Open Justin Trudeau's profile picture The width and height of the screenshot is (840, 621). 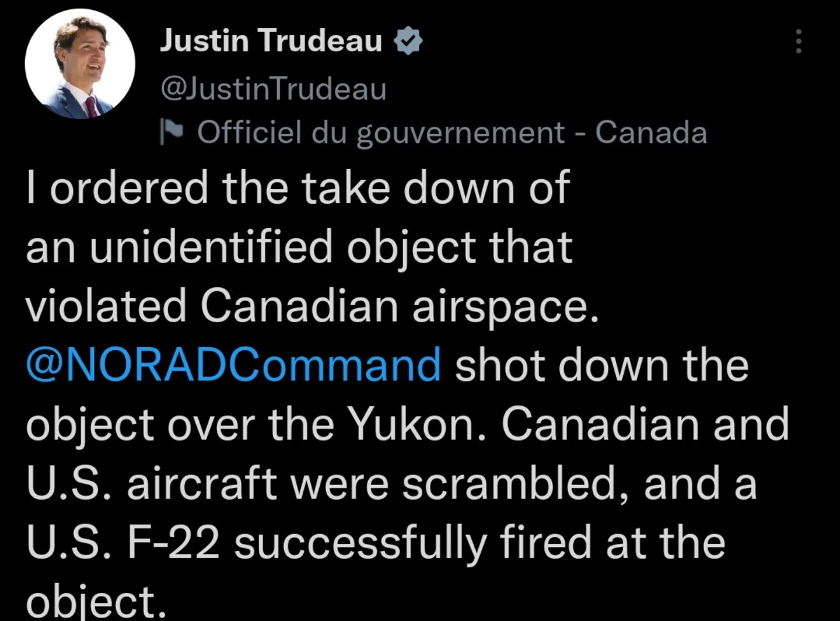click(x=80, y=64)
